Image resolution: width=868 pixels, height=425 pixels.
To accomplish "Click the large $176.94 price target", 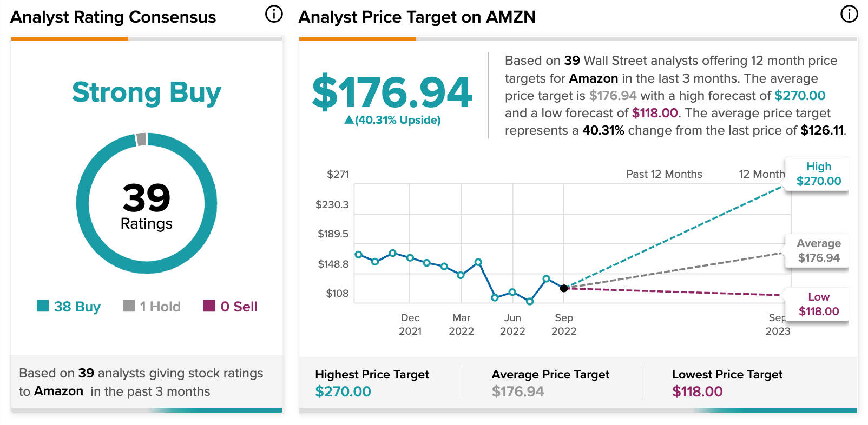I will pyautogui.click(x=392, y=92).
